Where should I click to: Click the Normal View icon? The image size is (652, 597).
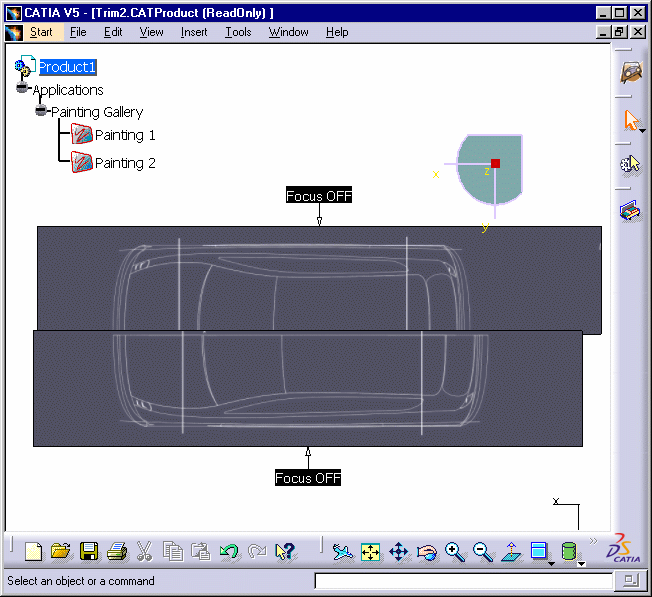click(x=511, y=553)
